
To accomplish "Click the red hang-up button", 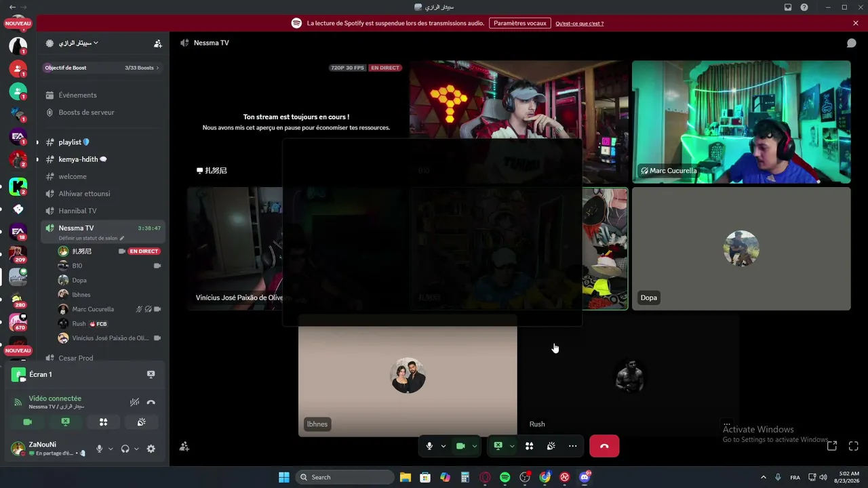I will [x=604, y=446].
